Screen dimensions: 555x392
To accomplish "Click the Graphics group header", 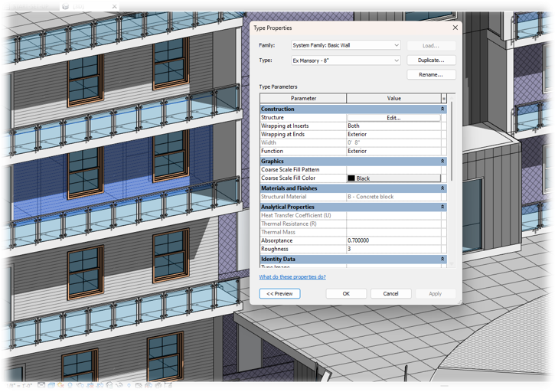I will point(353,161).
